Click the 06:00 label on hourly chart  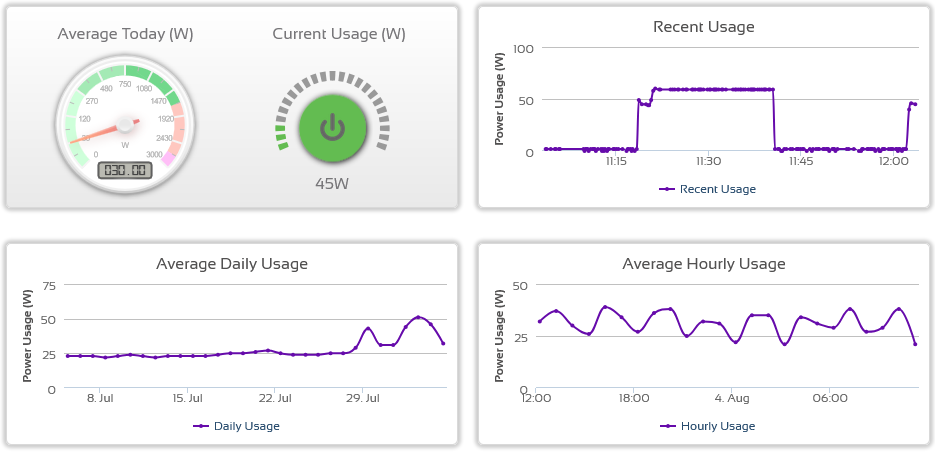[x=830, y=398]
